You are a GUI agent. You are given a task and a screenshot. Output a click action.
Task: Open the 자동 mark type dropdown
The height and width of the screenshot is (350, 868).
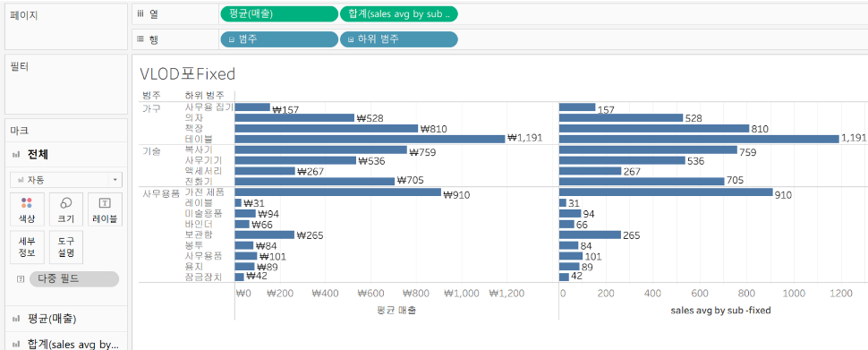point(66,179)
